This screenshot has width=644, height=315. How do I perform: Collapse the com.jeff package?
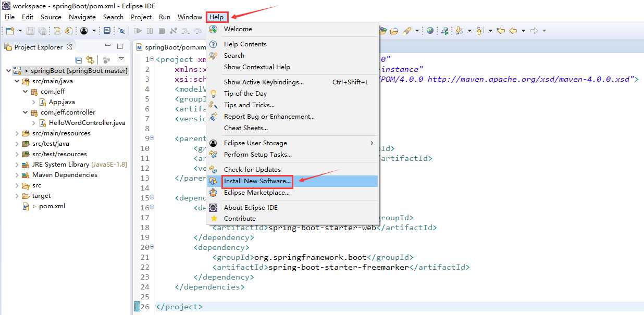[25, 92]
